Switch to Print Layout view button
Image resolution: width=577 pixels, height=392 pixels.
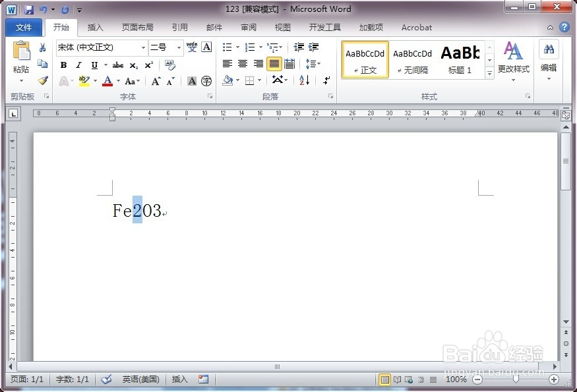(x=384, y=379)
